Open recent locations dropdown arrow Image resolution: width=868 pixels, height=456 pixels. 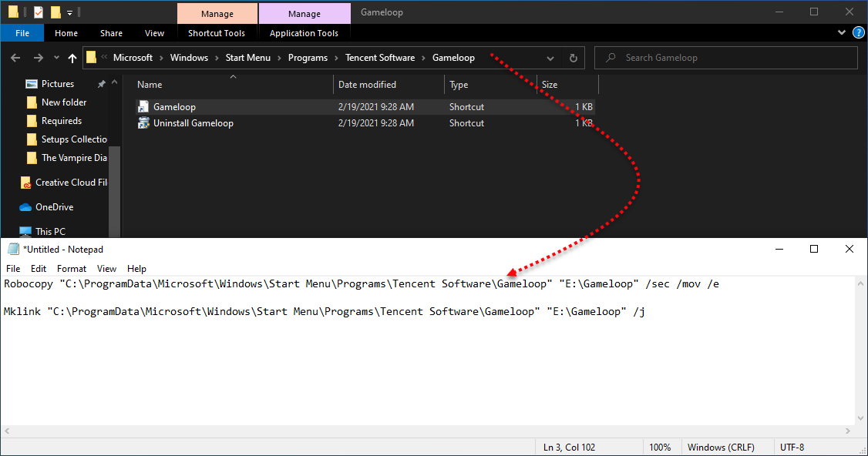[56, 58]
